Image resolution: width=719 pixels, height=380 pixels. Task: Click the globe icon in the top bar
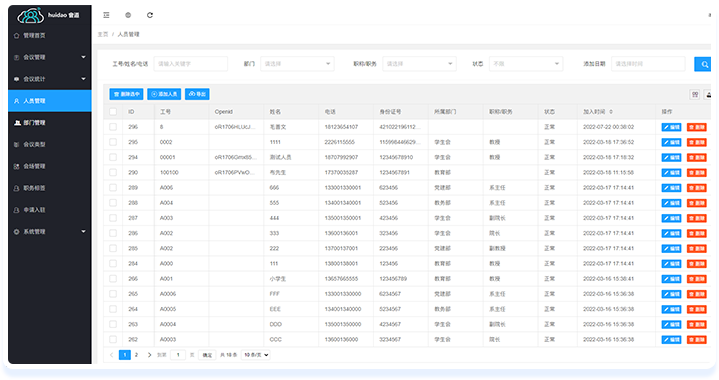(128, 15)
